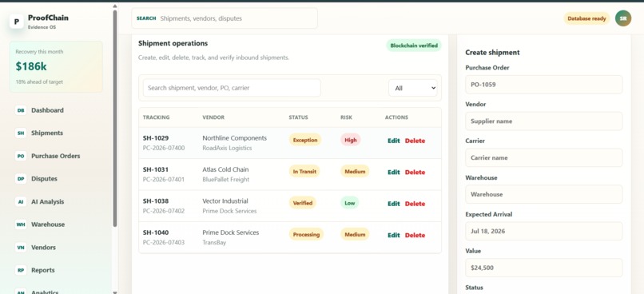Delete shipment SH-1038
The height and width of the screenshot is (294, 644).
click(415, 204)
